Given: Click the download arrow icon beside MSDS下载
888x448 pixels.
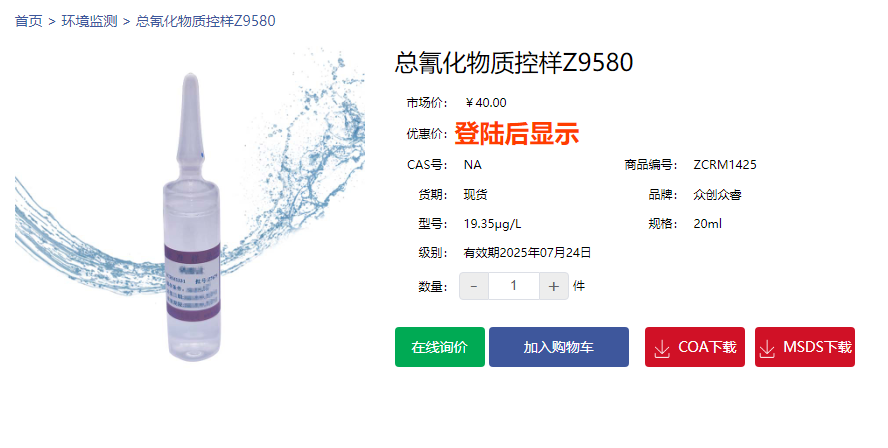Looking at the screenshot, I should coord(767,348).
